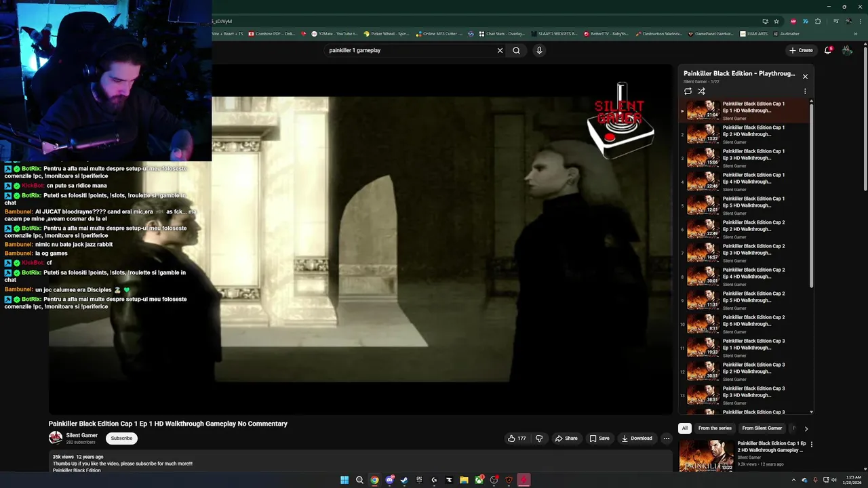Screen dimensions: 868x488
Task: Toggle loop playlist
Action: click(x=688, y=91)
